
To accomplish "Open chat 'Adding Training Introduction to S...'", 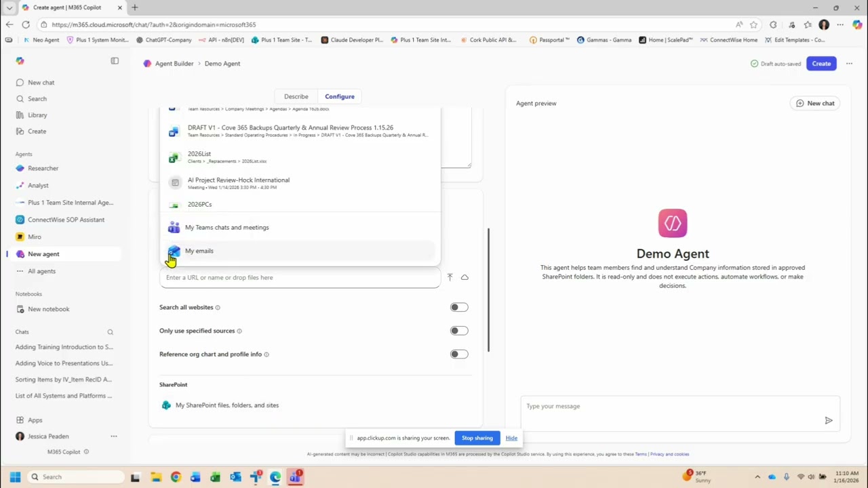I will click(64, 347).
